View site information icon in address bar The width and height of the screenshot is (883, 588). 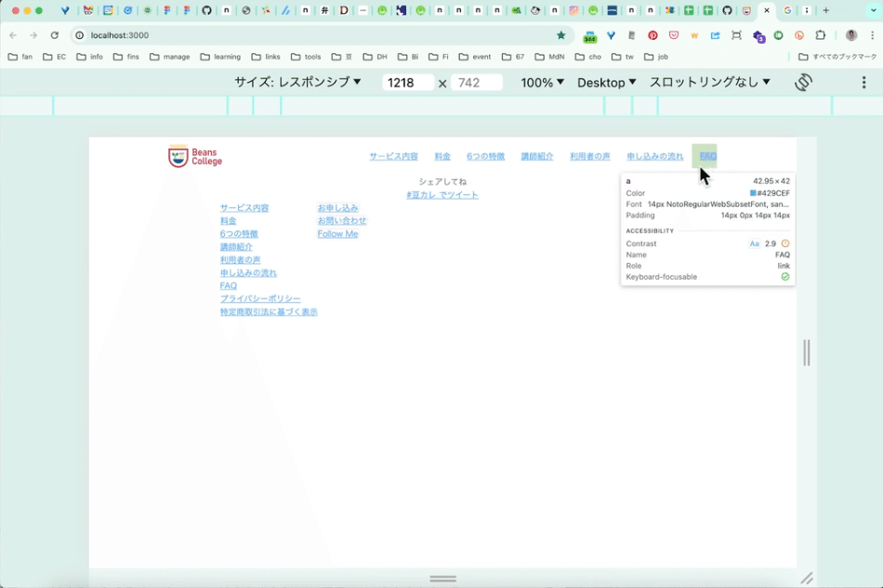(x=80, y=35)
